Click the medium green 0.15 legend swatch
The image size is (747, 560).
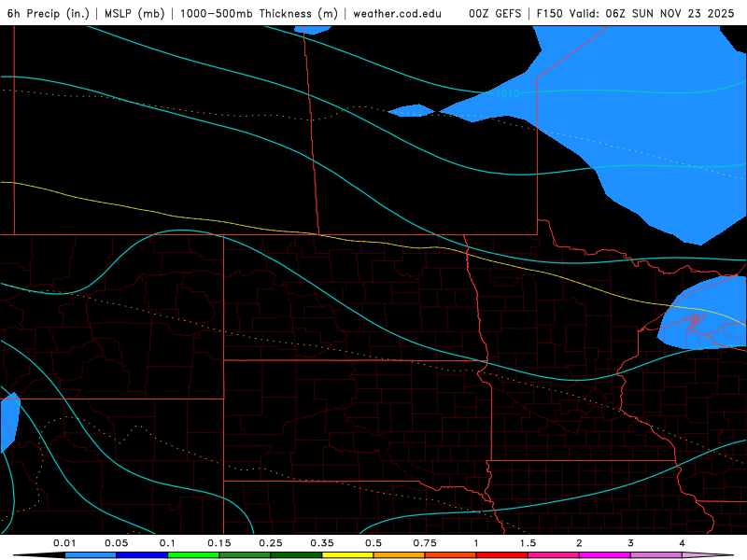coord(245,555)
